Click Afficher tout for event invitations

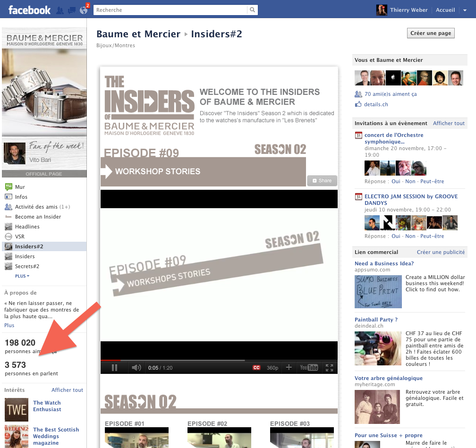[x=449, y=123]
